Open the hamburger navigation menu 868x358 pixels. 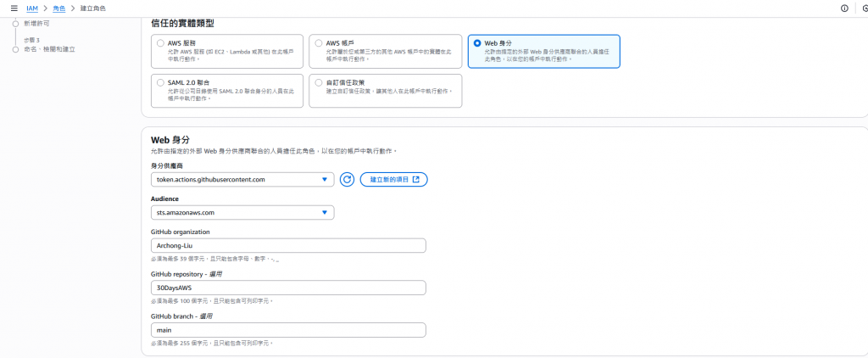pyautogui.click(x=14, y=8)
